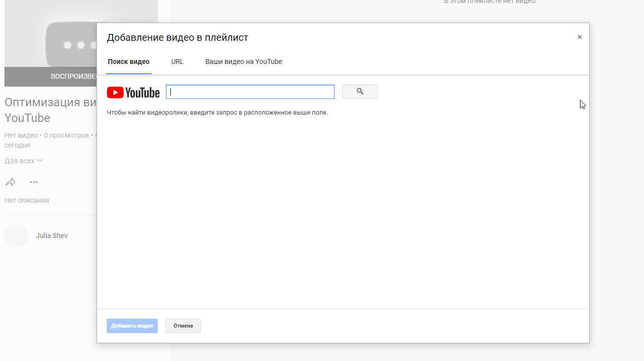
Task: Select the Ваши видео на YouTube tab
Action: coord(243,62)
